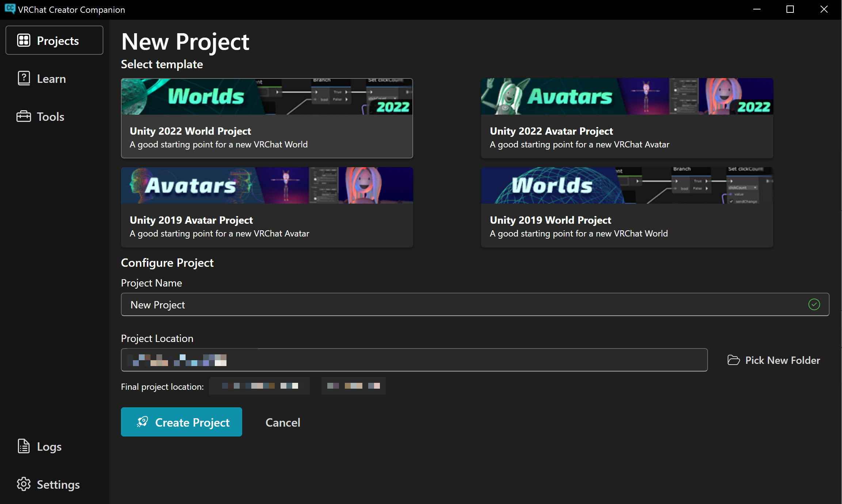View Logs via the document icon

pos(24,446)
